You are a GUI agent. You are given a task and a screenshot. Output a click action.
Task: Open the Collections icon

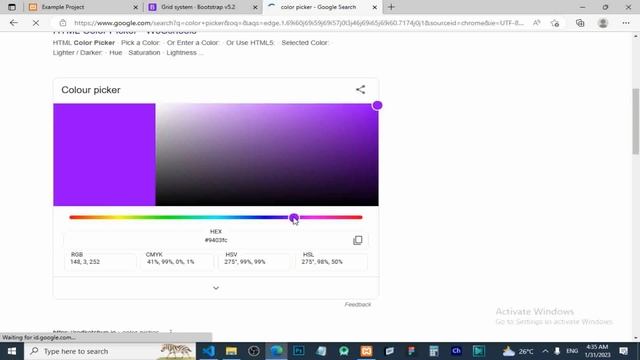coord(580,23)
